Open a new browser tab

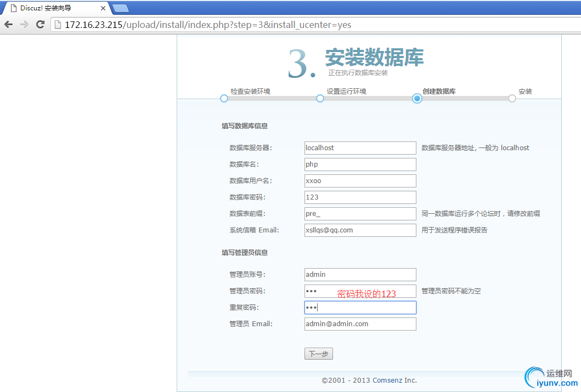(120, 8)
